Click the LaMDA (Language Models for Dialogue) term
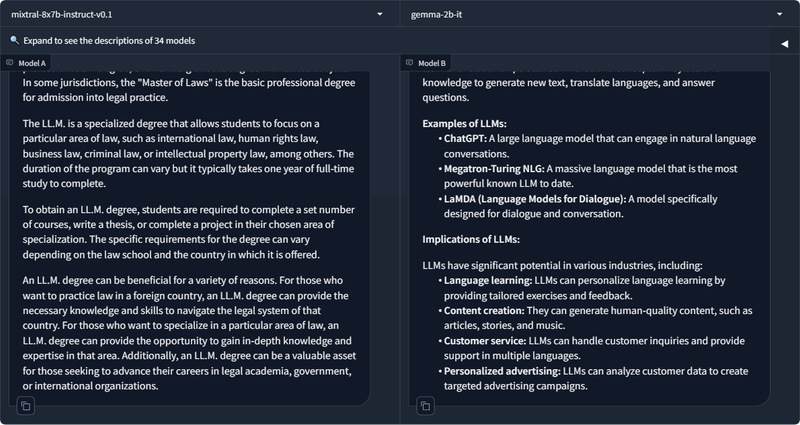 pyautogui.click(x=535, y=199)
